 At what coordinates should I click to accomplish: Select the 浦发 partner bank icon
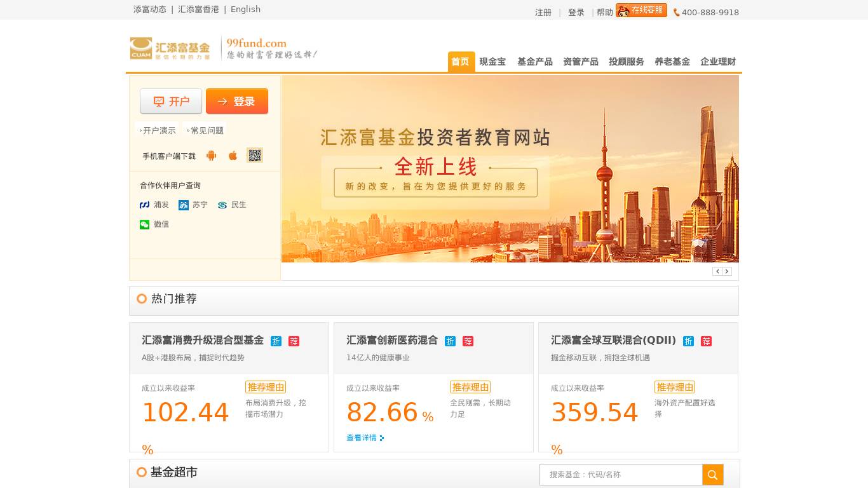click(153, 205)
